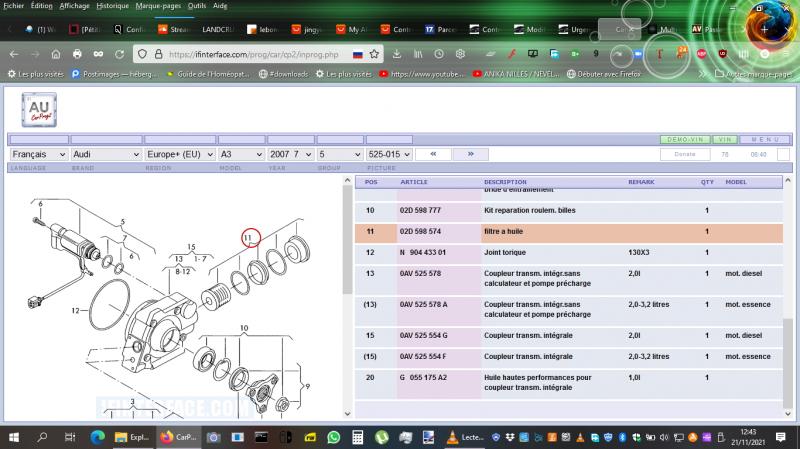The height and width of the screenshot is (449, 800).
Task: Open the padlock site security info
Action: tap(158, 54)
